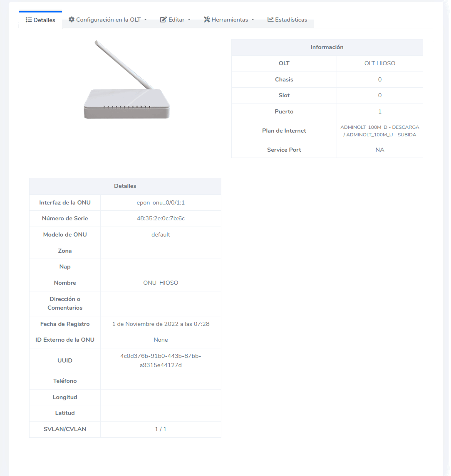Click the ONU_HIOSO name value
451x476 pixels.
[x=161, y=283]
